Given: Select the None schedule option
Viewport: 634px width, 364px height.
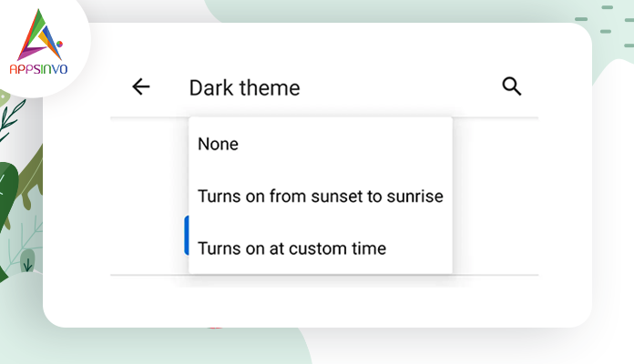Looking at the screenshot, I should coord(321,144).
